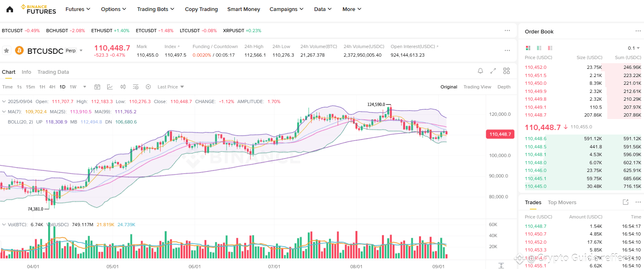Show both buy and sell orders view

point(528,48)
